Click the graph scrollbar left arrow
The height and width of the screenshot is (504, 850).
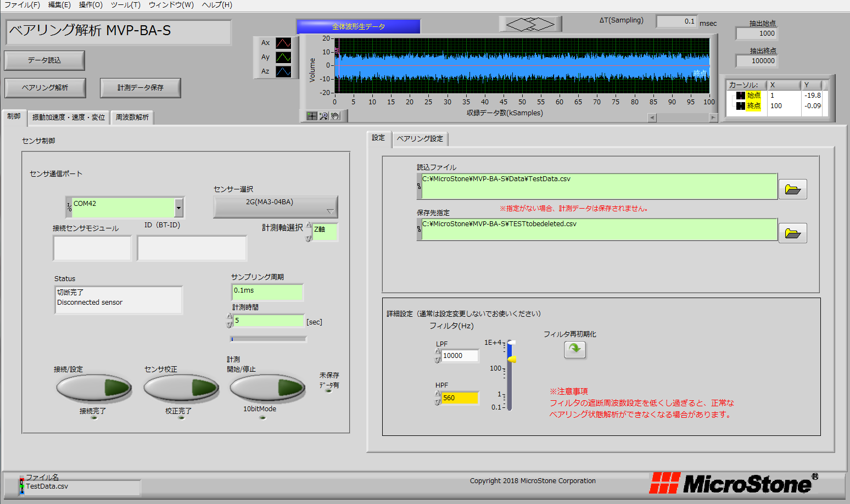click(652, 117)
